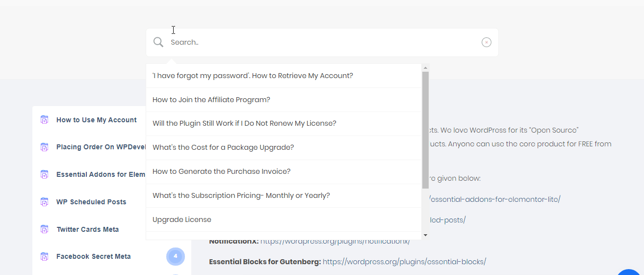The width and height of the screenshot is (644, 275).
Task: Click the scrollbar up arrow in suggestions list
Action: click(425, 68)
